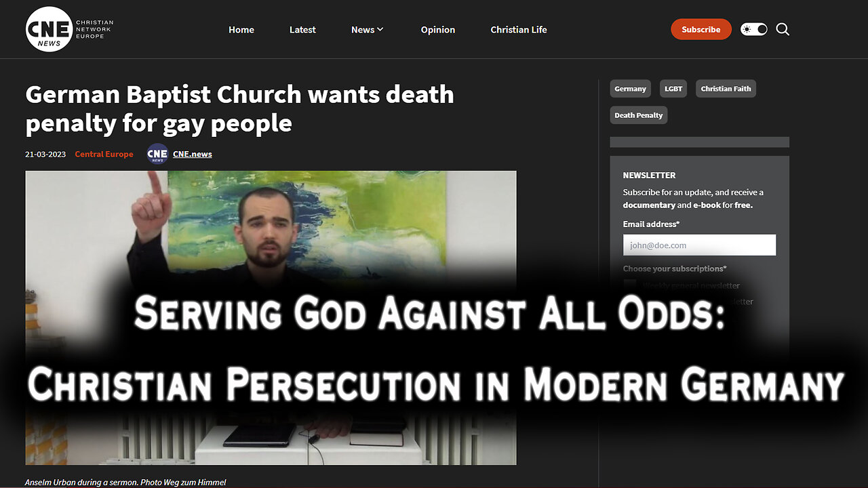Check the Weekly general newsletter checkbox
This screenshot has height=488, width=868.
pyautogui.click(x=630, y=285)
